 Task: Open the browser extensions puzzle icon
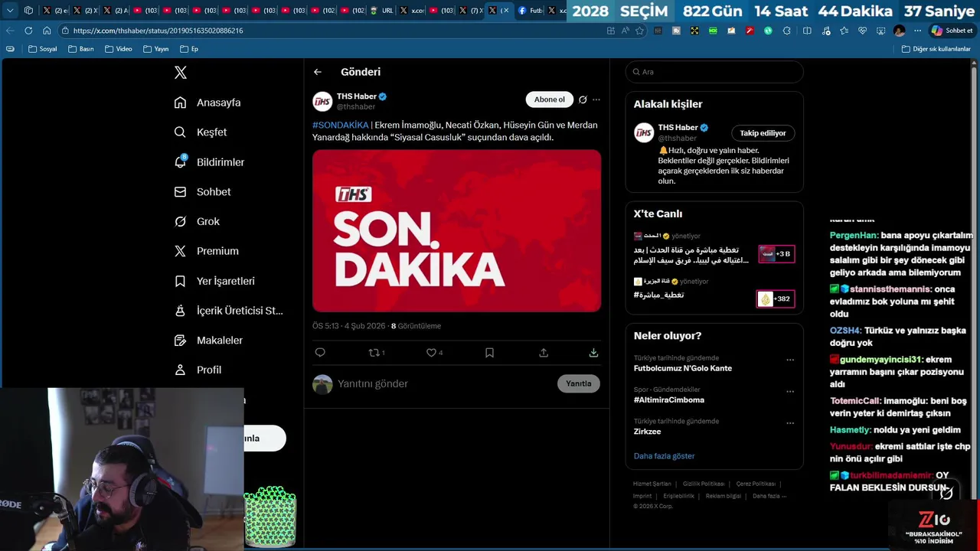tap(787, 31)
